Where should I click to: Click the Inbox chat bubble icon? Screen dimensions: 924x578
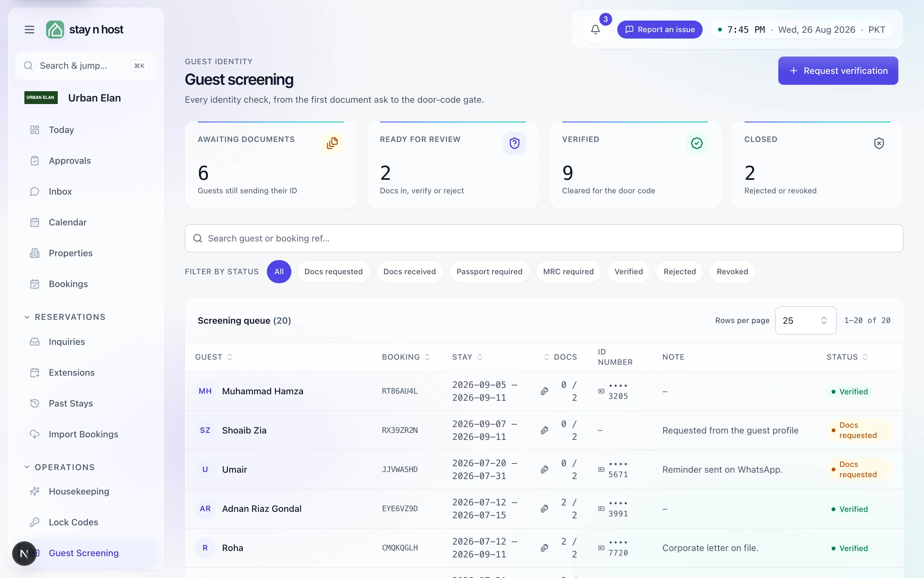click(x=35, y=191)
